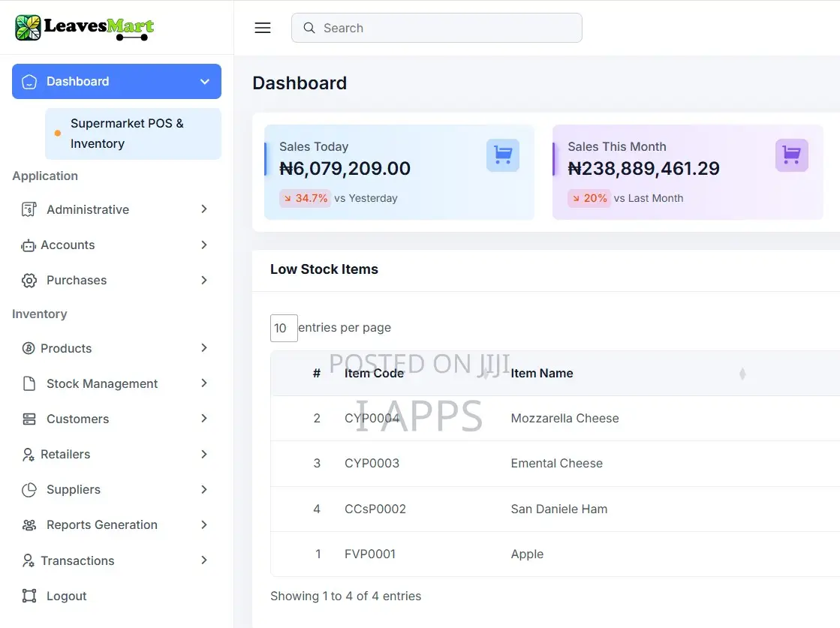Open the Reports Generation menu
The height and width of the screenshot is (628, 840).
(116, 525)
